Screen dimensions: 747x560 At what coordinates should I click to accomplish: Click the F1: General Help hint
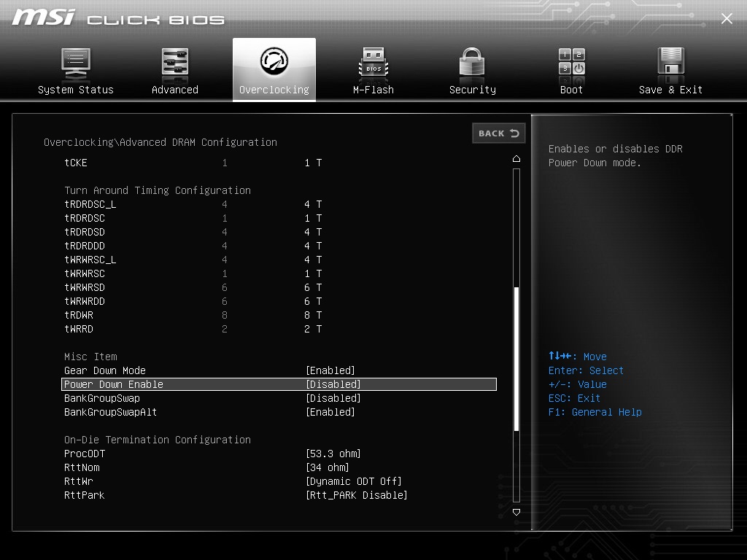click(x=595, y=412)
